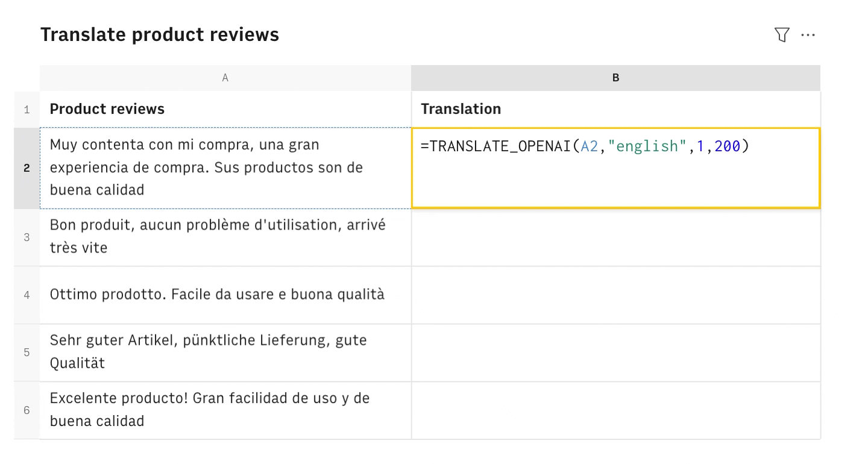The image size is (868, 464).
Task: Select row 6 header number
Action: (x=27, y=410)
